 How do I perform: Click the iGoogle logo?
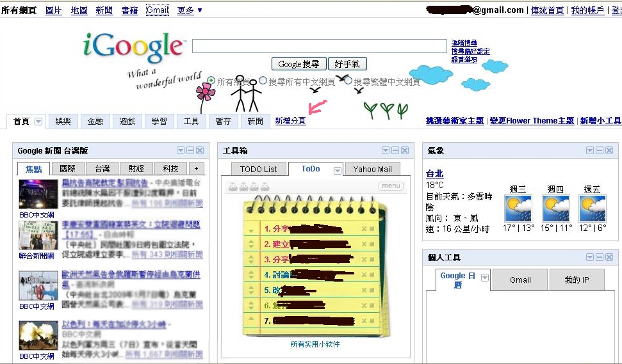pos(134,47)
